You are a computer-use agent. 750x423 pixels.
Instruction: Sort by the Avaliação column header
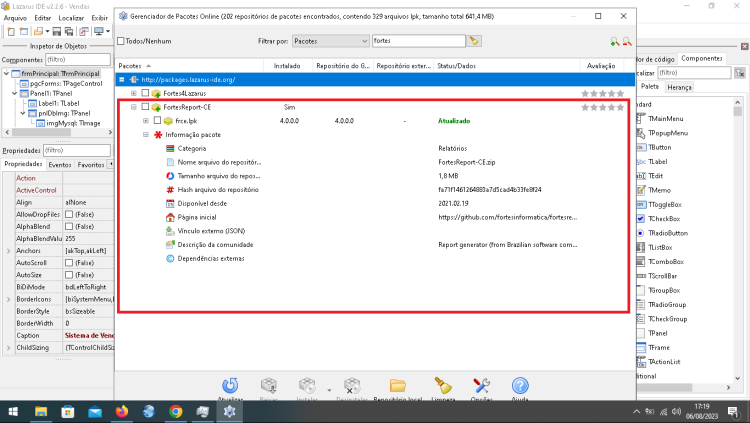601,66
